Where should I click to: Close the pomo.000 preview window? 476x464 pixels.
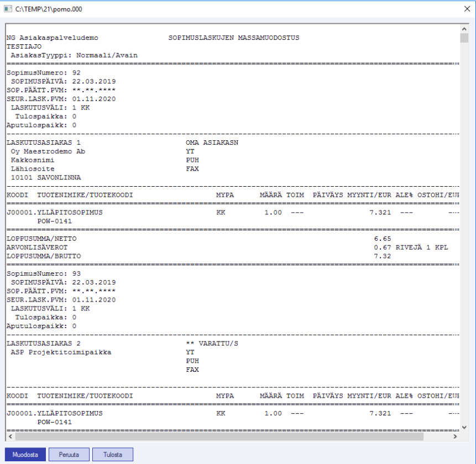467,9
